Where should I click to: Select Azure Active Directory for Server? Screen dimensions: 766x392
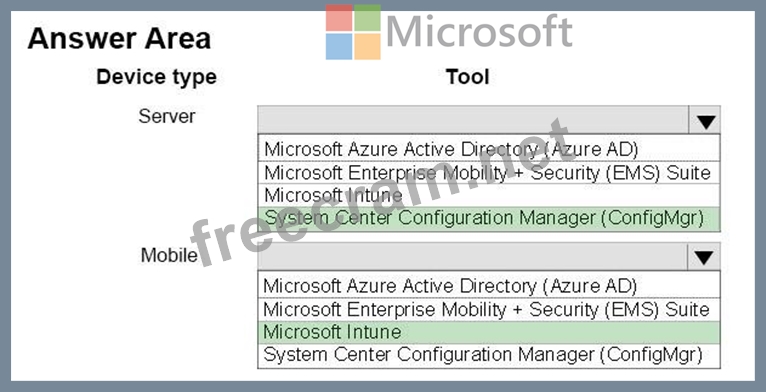(x=489, y=149)
